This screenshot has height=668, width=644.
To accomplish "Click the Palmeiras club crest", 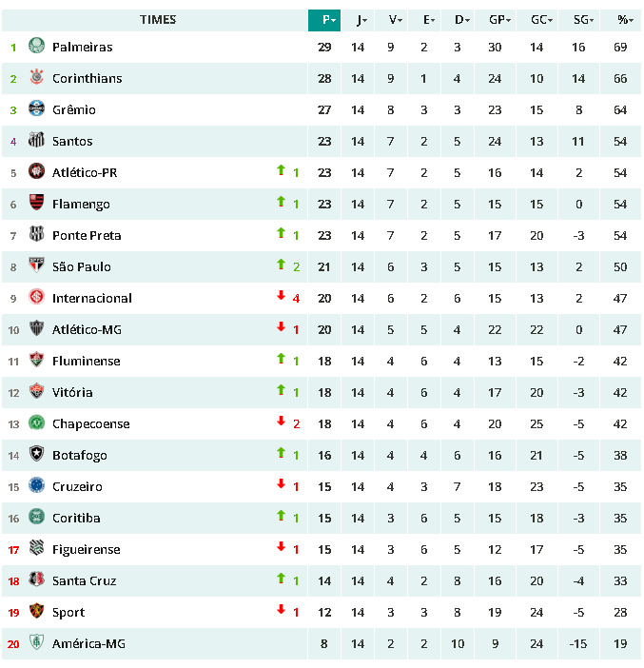I will coord(37,47).
